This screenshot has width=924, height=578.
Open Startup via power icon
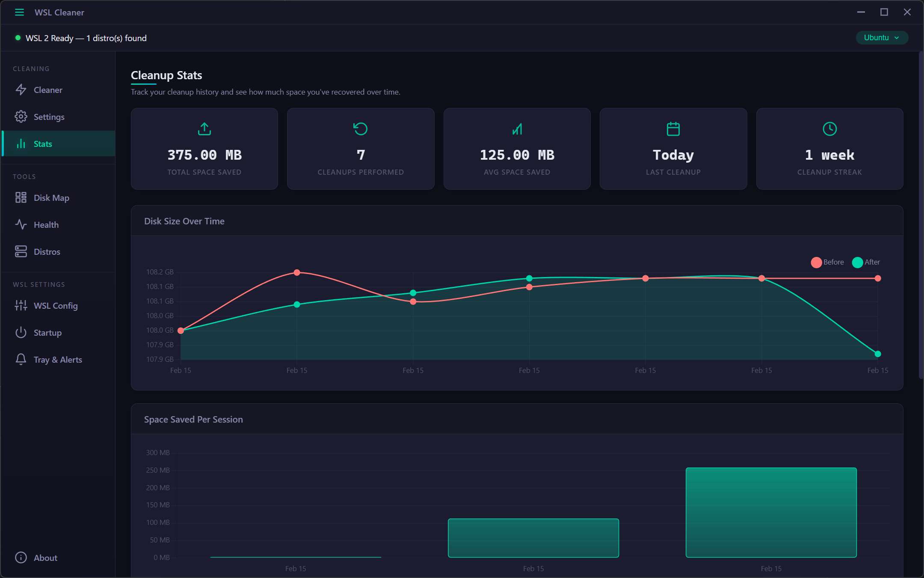click(x=21, y=333)
